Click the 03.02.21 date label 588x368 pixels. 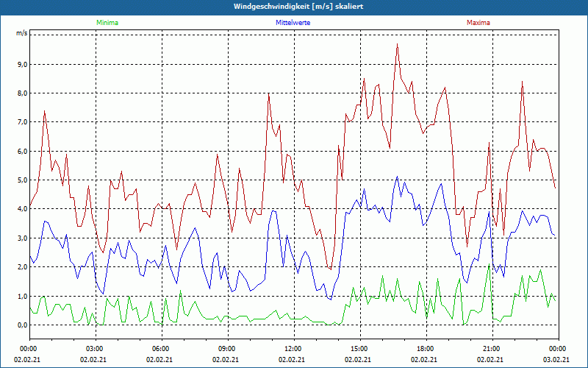point(557,360)
